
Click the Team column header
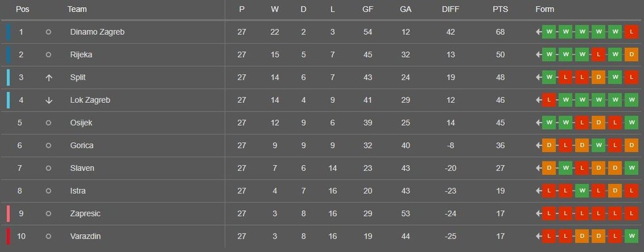(77, 9)
